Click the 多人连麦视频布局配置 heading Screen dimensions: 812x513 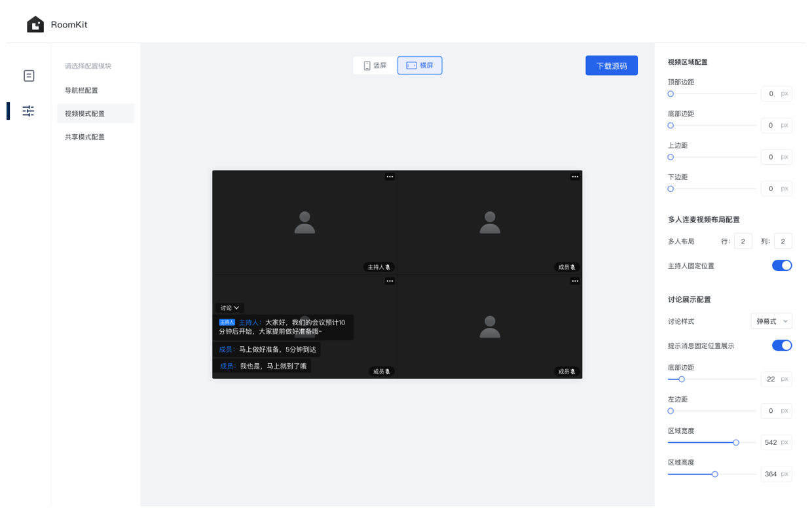point(704,220)
